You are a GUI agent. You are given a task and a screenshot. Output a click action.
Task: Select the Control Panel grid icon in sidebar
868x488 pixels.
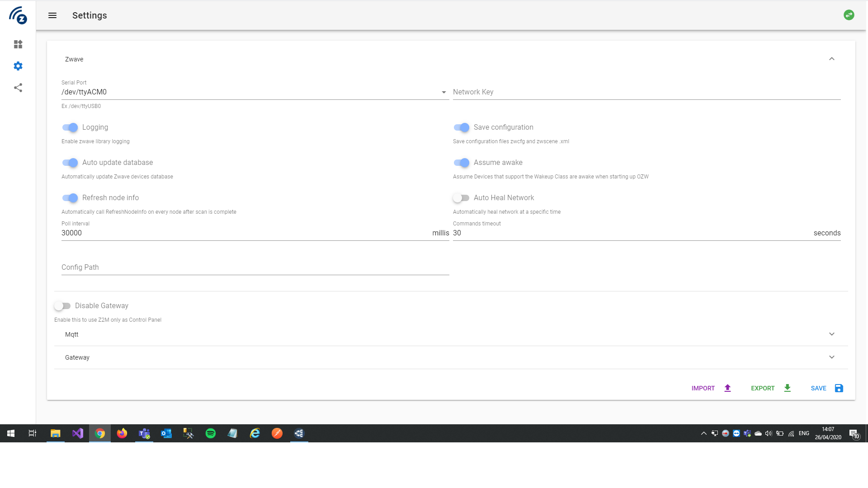pos(18,44)
